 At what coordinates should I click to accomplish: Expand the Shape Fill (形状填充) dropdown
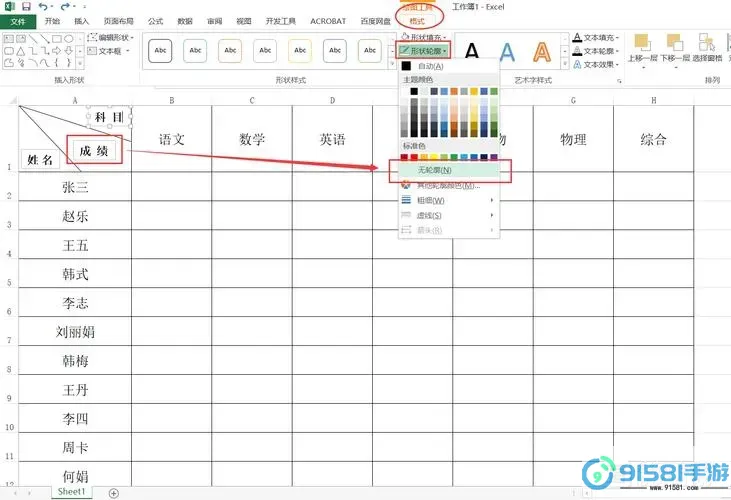[424, 36]
